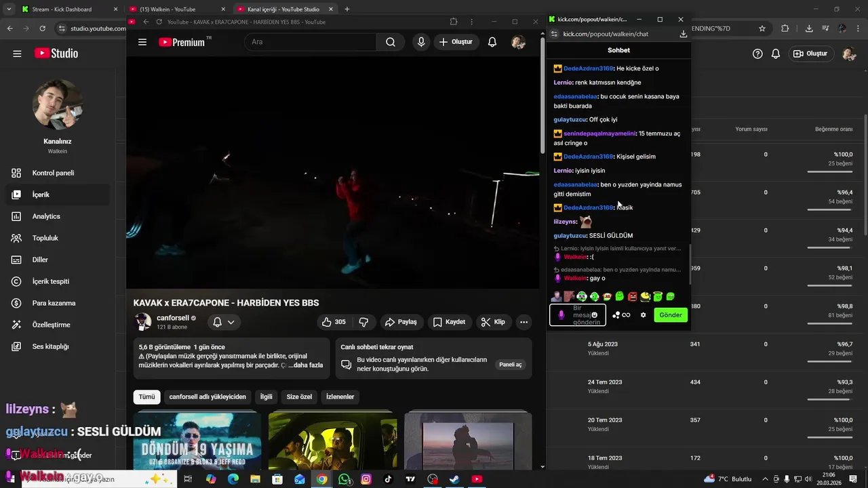
Task: Expand description with ...daha fazla
Action: click(x=305, y=365)
